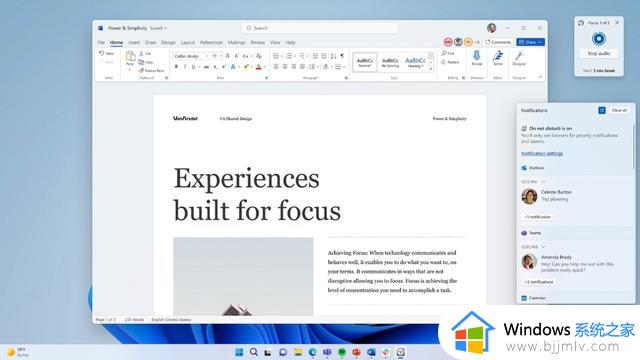The height and width of the screenshot is (360, 640).
Task: Open the font name combo box
Action: [x=191, y=56]
